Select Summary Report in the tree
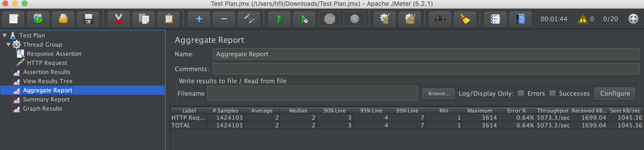 (46, 99)
